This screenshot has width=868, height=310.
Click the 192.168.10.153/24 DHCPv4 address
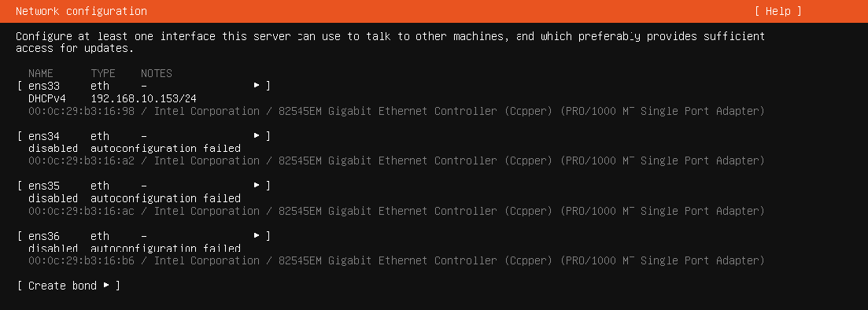pos(143,98)
